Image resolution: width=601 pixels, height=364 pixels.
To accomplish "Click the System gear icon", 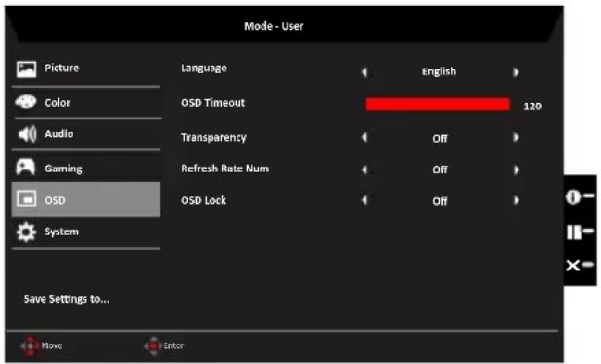I will [x=26, y=232].
